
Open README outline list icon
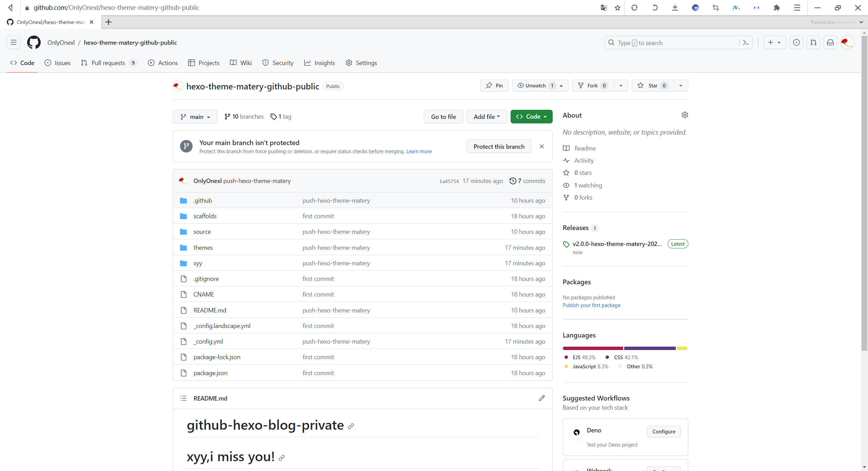(x=183, y=398)
